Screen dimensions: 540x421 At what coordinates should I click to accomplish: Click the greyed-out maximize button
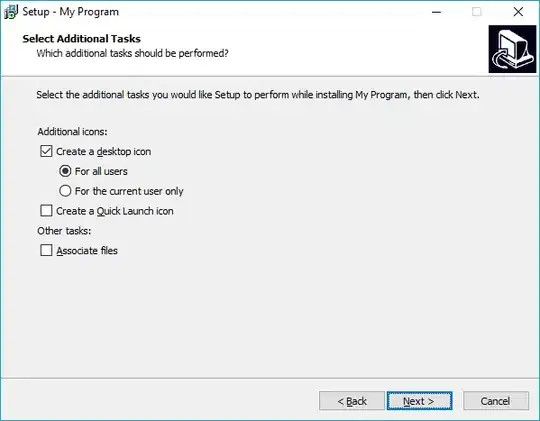pos(477,12)
